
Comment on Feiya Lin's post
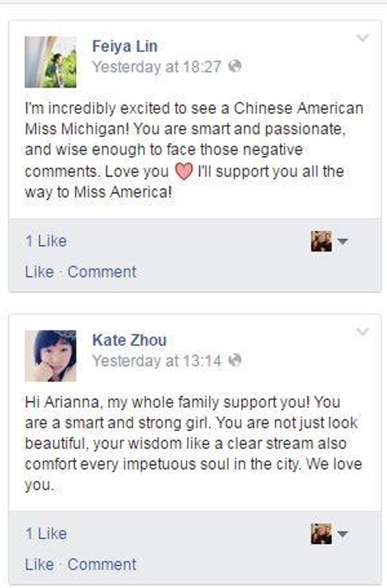pos(102,272)
